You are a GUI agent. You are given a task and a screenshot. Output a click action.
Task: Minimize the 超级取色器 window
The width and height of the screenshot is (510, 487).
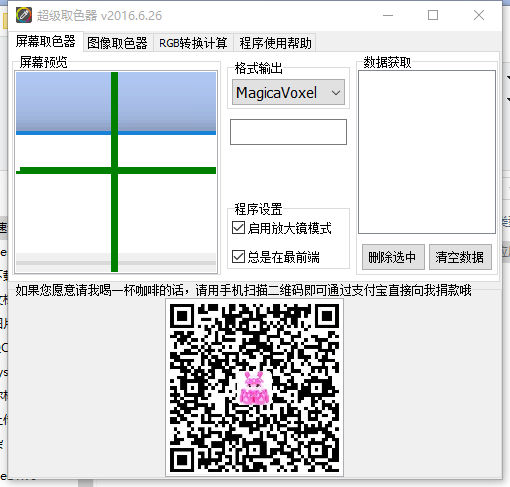pyautogui.click(x=388, y=15)
